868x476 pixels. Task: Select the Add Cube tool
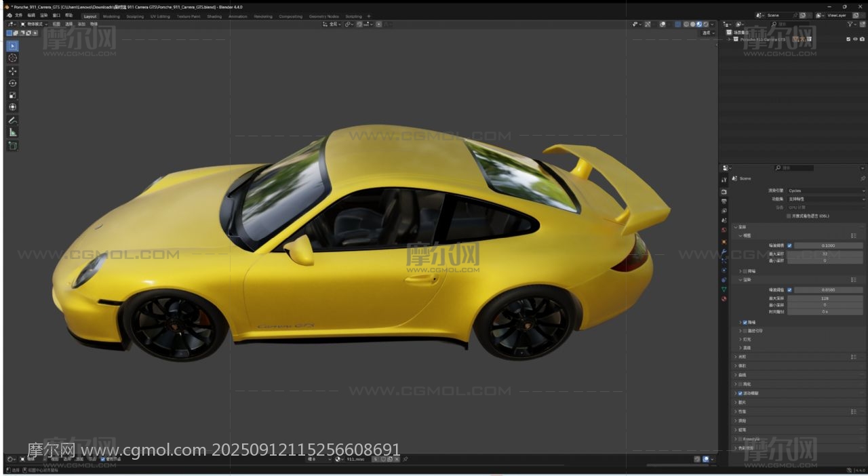13,145
